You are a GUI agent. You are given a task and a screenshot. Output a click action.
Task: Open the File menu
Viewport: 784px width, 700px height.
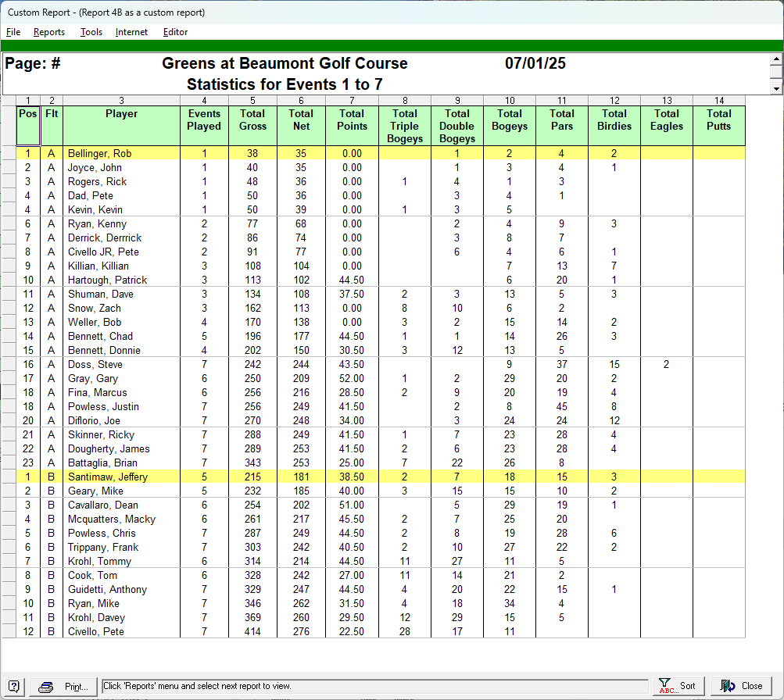coord(13,32)
